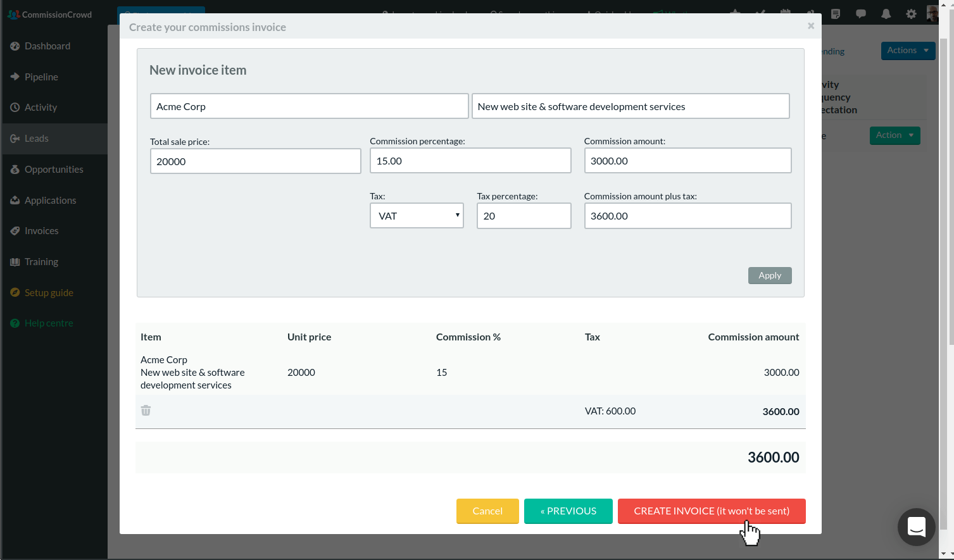Open the chat messages icon in header
This screenshot has height=560, width=954.
point(860,13)
